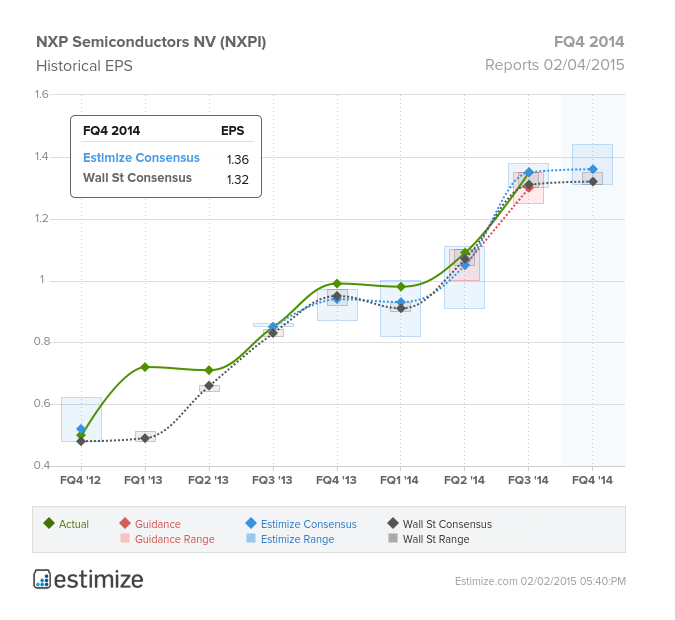Click the Reports 02/04/2015 text
This screenshot has width=675, height=620.
[x=554, y=65]
